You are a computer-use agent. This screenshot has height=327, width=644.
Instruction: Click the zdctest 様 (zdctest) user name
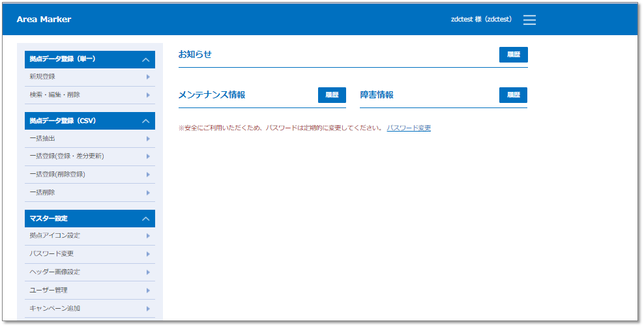(x=481, y=20)
